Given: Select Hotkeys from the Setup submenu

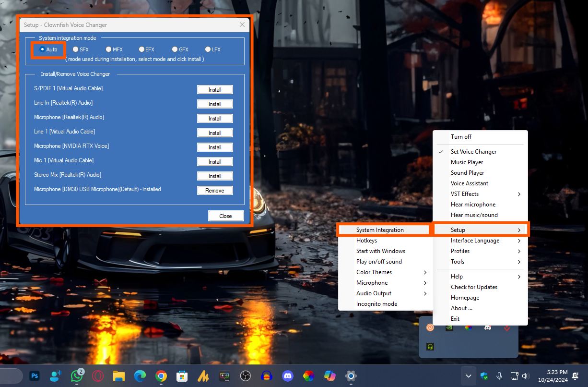Looking at the screenshot, I should click(x=366, y=241).
